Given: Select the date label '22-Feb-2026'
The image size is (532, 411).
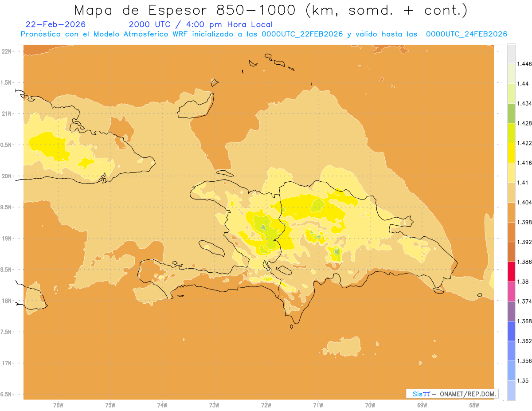Looking at the screenshot, I should point(56,24).
